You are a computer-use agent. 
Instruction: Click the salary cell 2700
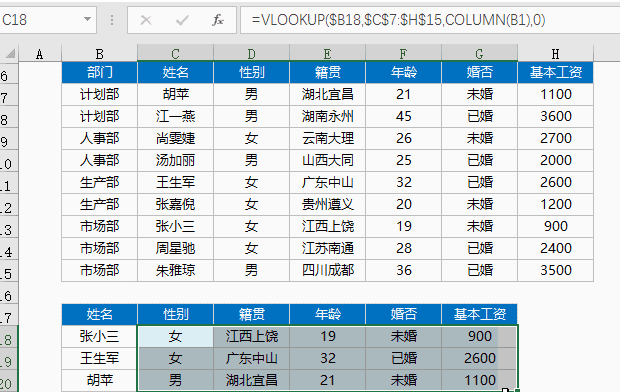(556, 138)
